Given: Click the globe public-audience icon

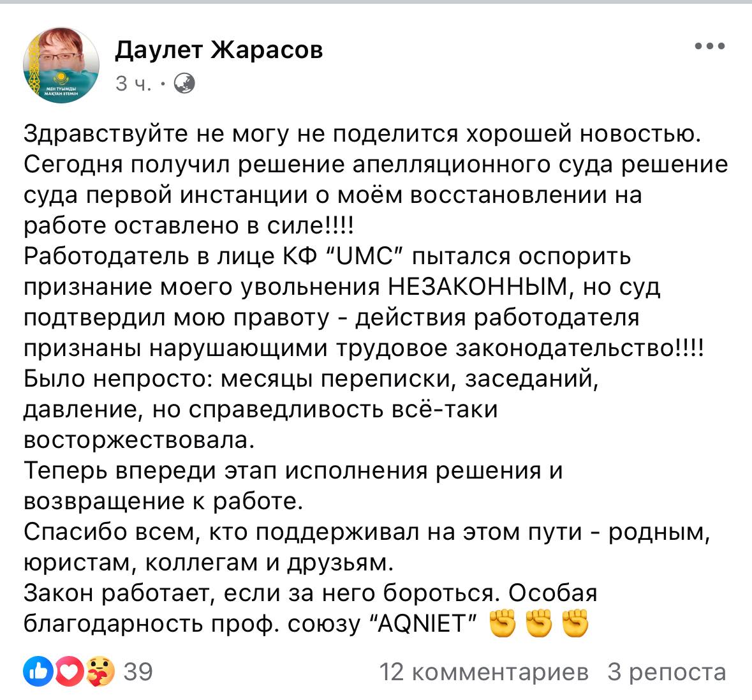Looking at the screenshot, I should point(184,84).
